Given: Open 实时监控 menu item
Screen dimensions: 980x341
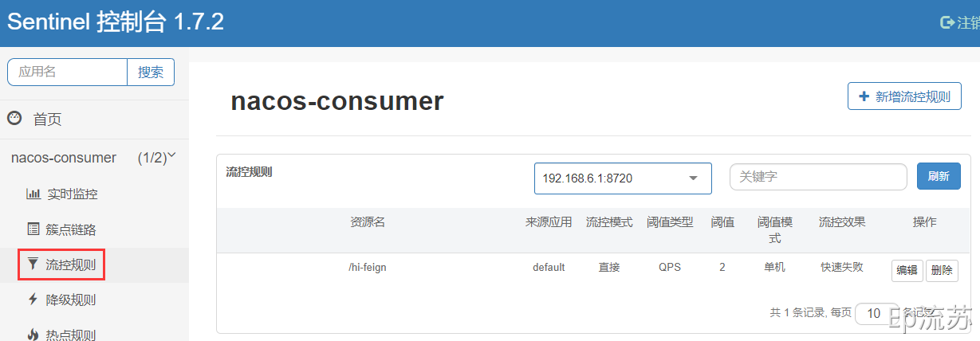Looking at the screenshot, I should coord(73,194).
